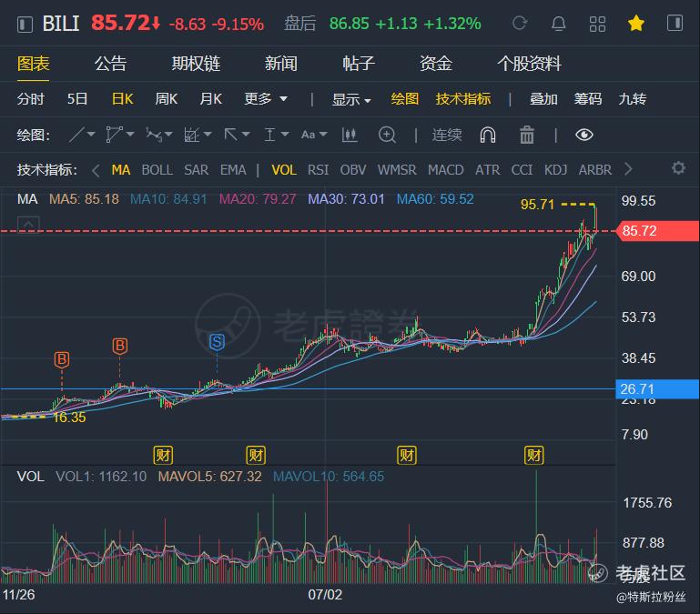The image size is (700, 614).
Task: Open line drawing tool dropdown
Action: click(x=82, y=135)
